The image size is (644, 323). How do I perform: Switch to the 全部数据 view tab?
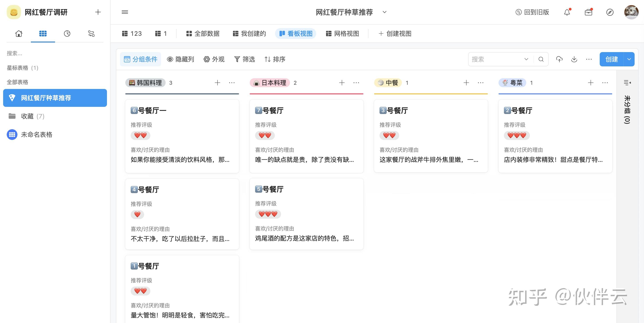[x=203, y=34]
